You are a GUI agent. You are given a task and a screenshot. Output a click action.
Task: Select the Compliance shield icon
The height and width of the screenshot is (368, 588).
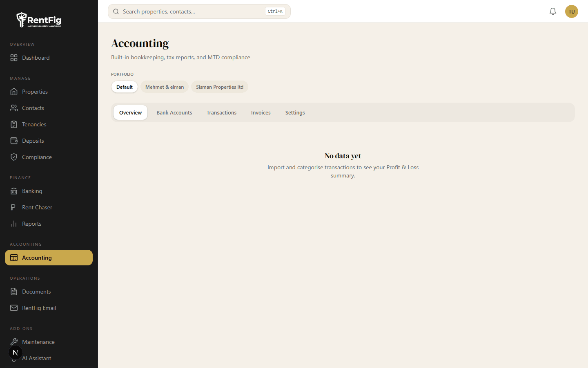click(13, 157)
